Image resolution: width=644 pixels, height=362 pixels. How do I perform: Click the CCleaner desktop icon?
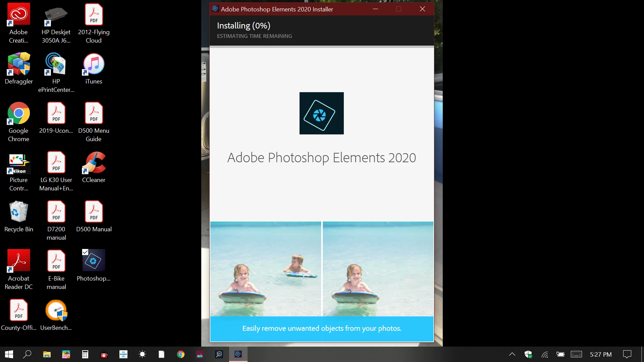[x=94, y=163]
